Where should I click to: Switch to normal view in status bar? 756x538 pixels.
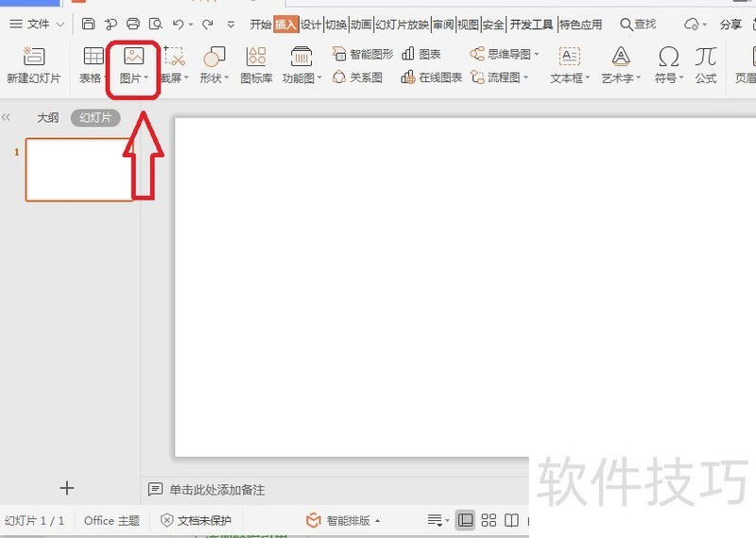[x=465, y=520]
